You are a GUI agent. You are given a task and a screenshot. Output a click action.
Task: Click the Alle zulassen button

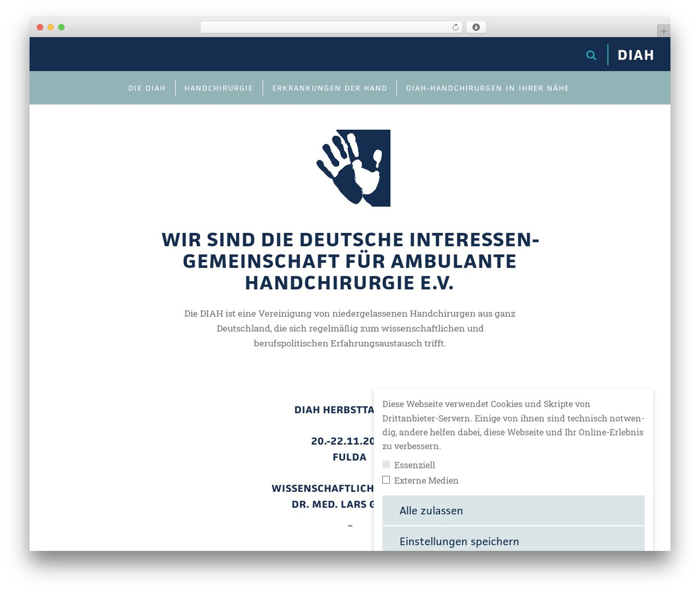513,510
